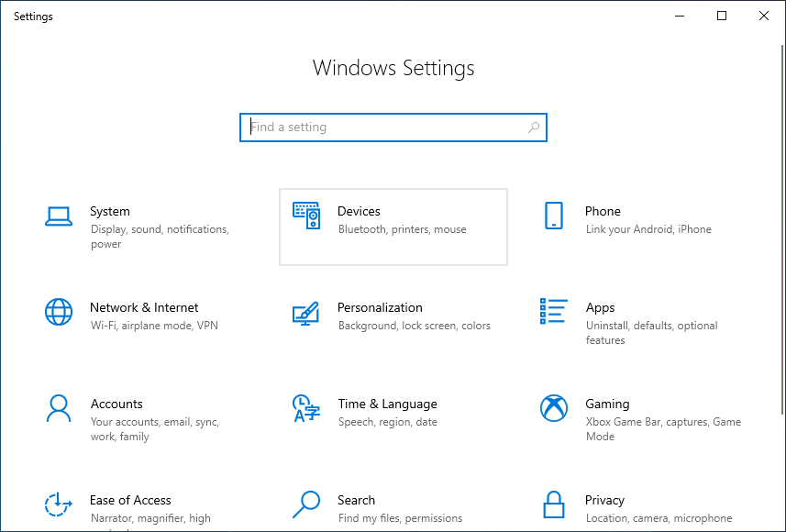Click the Devices keyboard and speaker icon
Image resolution: width=786 pixels, height=532 pixels.
(x=306, y=216)
